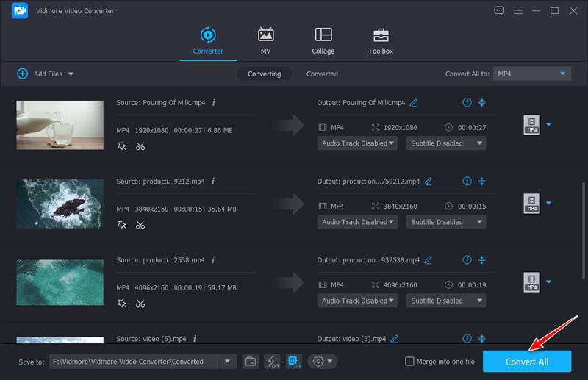Click the cut scissors icon for Pouring Of Milk
The image size is (588, 380).
pyautogui.click(x=140, y=146)
